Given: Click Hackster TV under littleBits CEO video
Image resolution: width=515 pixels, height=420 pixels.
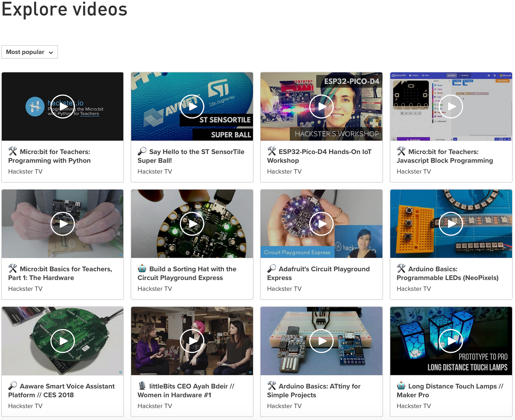Looking at the screenshot, I should pyautogui.click(x=155, y=406).
